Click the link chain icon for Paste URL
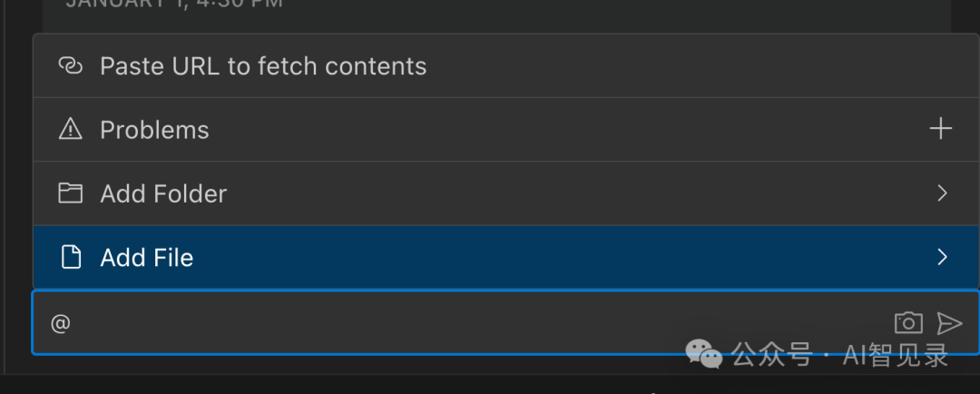Screen dimensions: 980x394 coord(70,65)
